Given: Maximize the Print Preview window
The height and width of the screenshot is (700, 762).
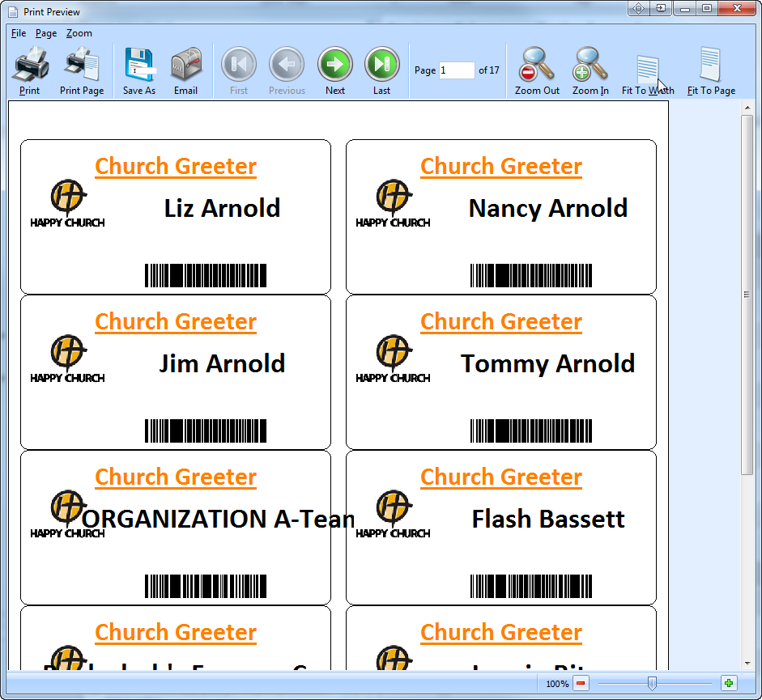Looking at the screenshot, I should click(708, 8).
